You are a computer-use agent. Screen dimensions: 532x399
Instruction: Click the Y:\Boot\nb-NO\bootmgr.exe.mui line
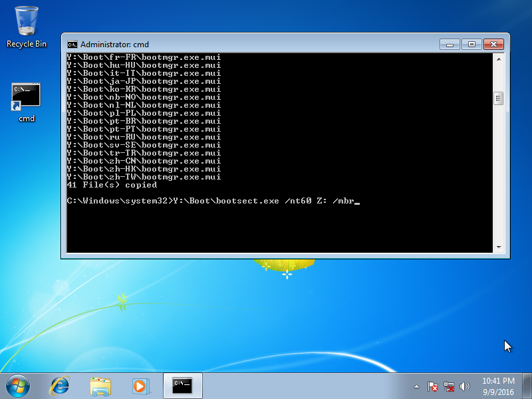pos(144,97)
